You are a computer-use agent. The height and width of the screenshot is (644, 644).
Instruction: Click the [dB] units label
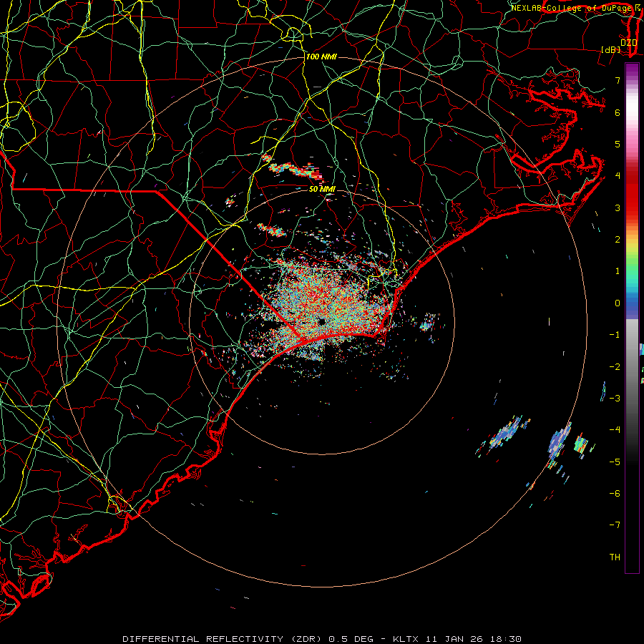[x=611, y=49]
